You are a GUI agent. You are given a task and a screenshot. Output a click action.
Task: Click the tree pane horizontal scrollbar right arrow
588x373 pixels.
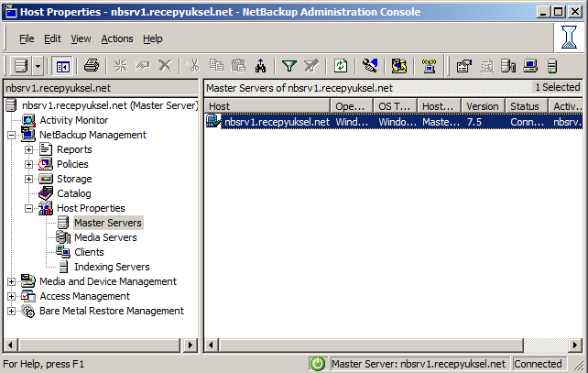(x=191, y=345)
